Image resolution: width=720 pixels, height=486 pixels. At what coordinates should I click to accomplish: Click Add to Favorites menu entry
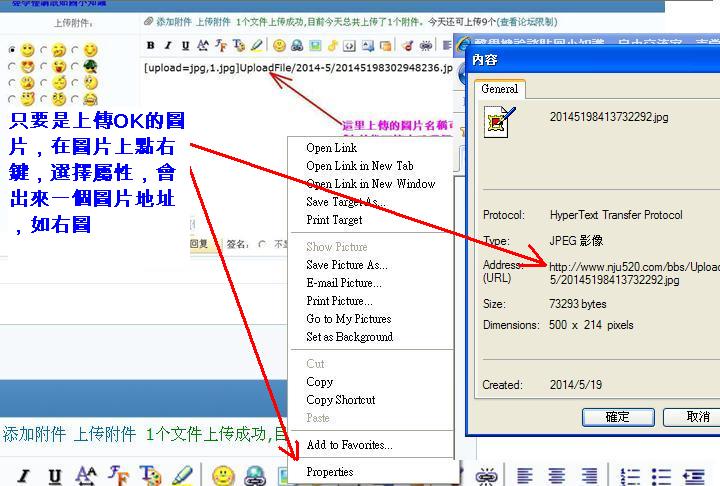349,445
